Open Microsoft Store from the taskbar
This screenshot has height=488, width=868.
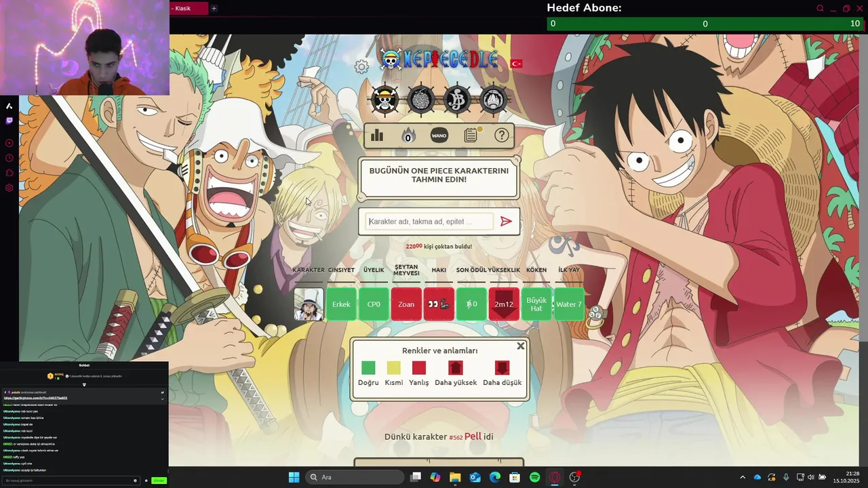point(515,477)
